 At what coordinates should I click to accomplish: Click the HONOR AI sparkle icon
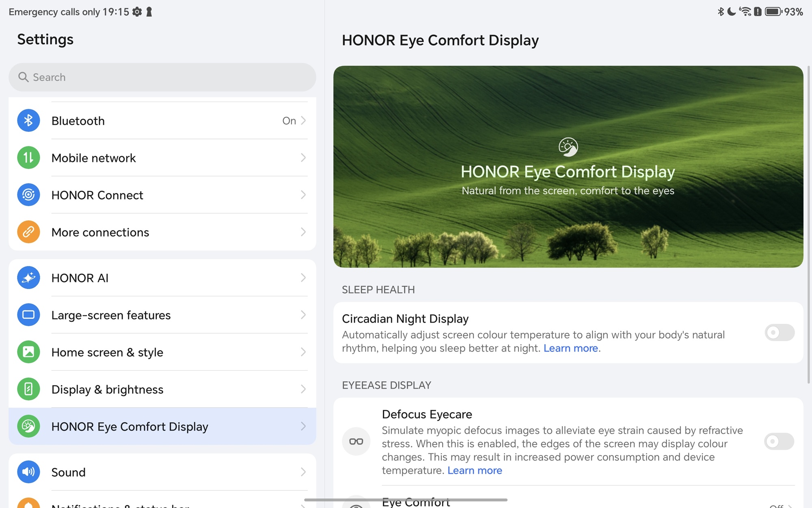click(x=28, y=278)
